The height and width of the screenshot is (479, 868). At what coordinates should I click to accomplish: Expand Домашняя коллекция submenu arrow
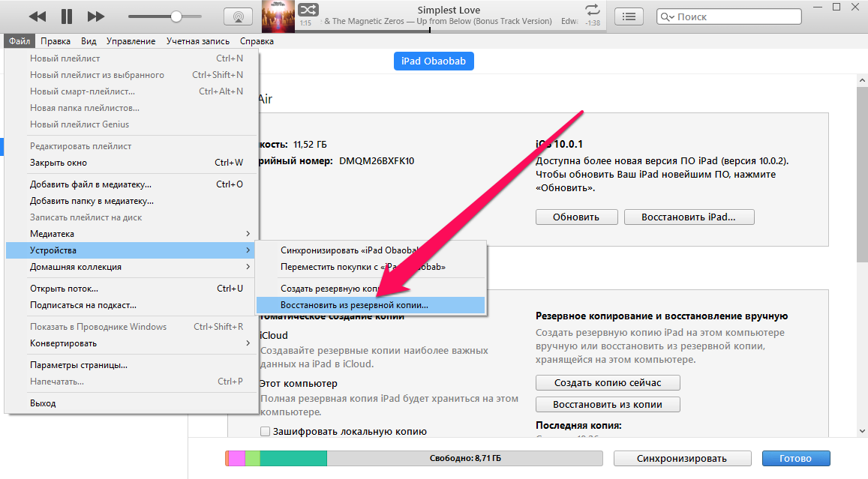coord(248,267)
